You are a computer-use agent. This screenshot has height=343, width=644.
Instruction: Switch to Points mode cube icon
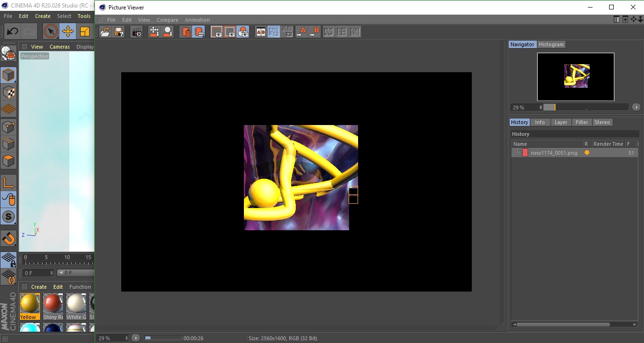click(8, 126)
